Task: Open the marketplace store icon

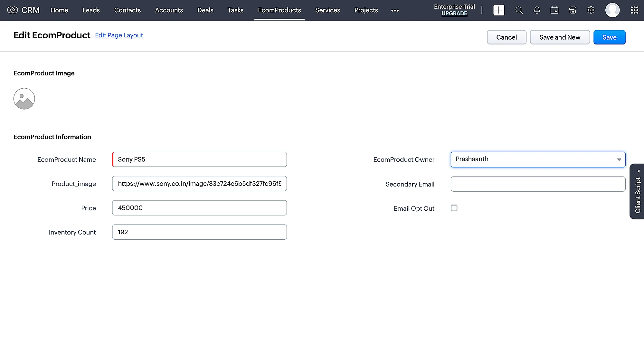Action: pyautogui.click(x=573, y=10)
